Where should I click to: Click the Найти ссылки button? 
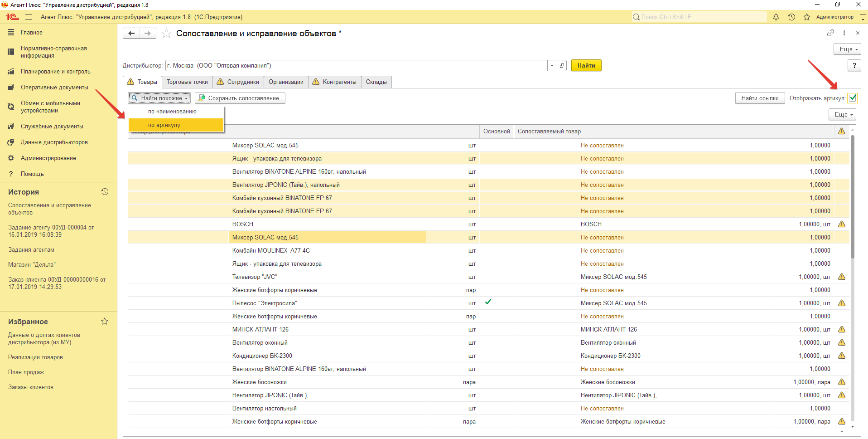point(760,98)
